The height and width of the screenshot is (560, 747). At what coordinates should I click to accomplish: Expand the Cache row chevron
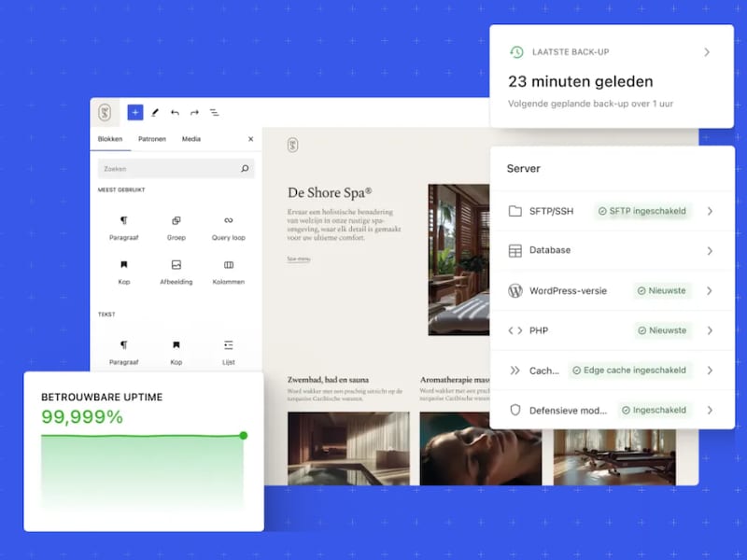coord(710,370)
